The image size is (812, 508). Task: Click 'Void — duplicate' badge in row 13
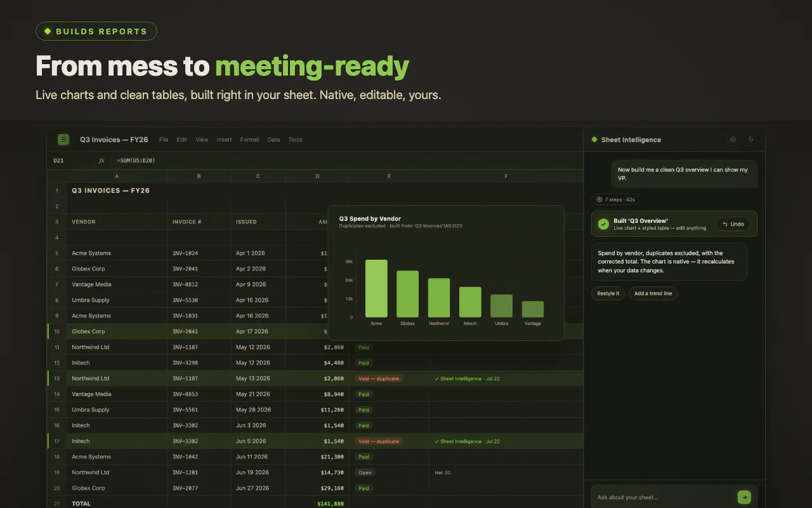coord(379,378)
